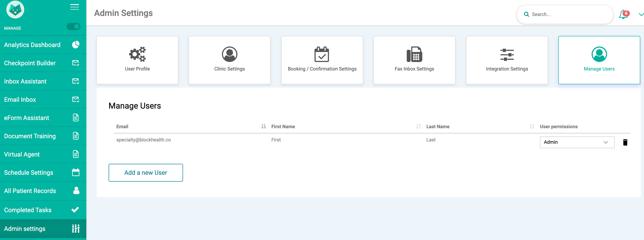Click the fox logo in the sidebar
Image resolution: width=644 pixels, height=240 pixels.
click(15, 10)
